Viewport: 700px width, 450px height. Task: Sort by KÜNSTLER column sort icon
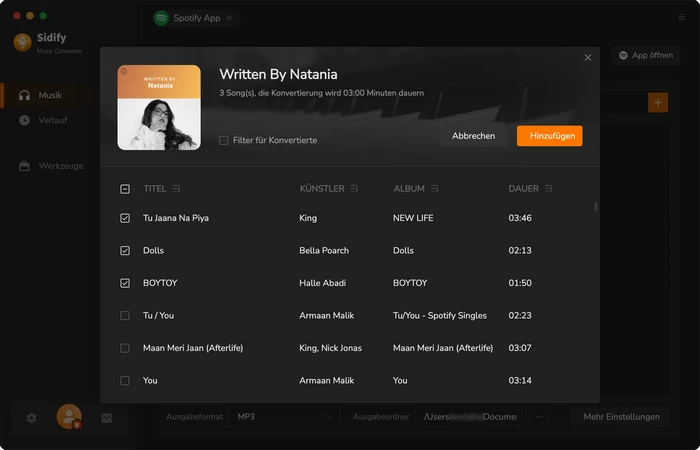click(354, 189)
